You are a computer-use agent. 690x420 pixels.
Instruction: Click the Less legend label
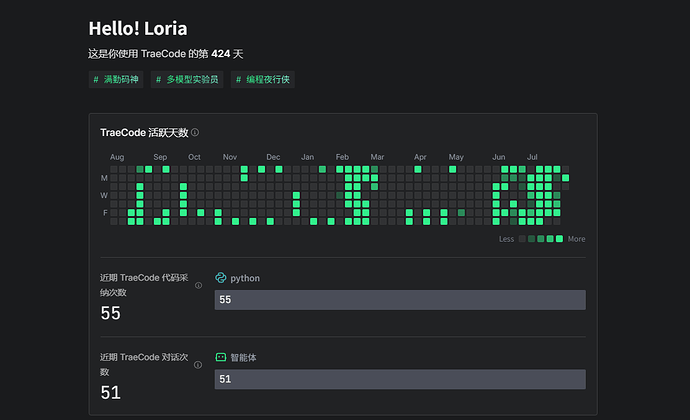pyautogui.click(x=506, y=239)
